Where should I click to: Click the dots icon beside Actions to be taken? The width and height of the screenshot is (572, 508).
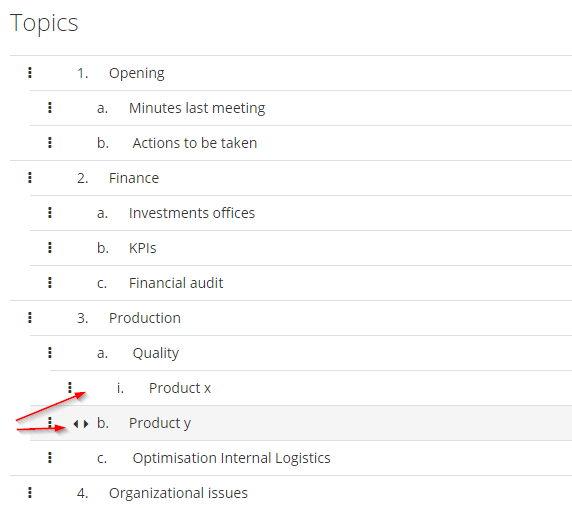point(50,143)
